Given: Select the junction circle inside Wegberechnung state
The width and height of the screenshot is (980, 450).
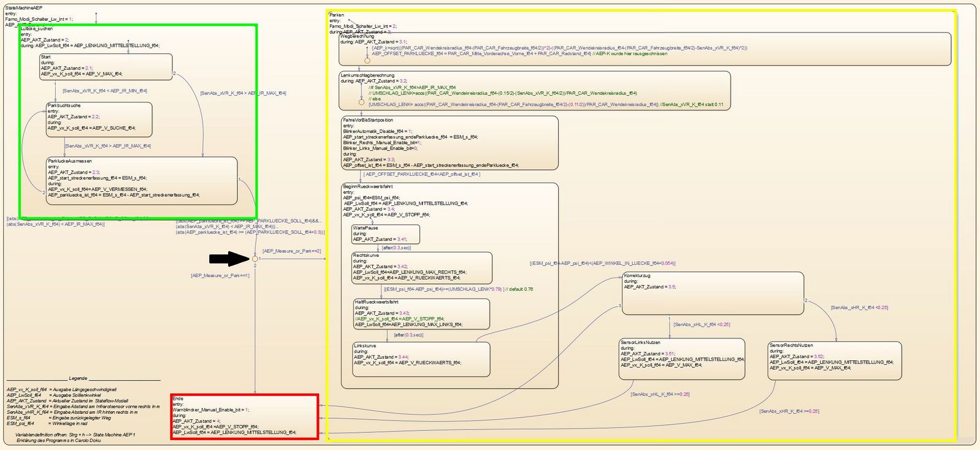Looking at the screenshot, I should [367, 61].
